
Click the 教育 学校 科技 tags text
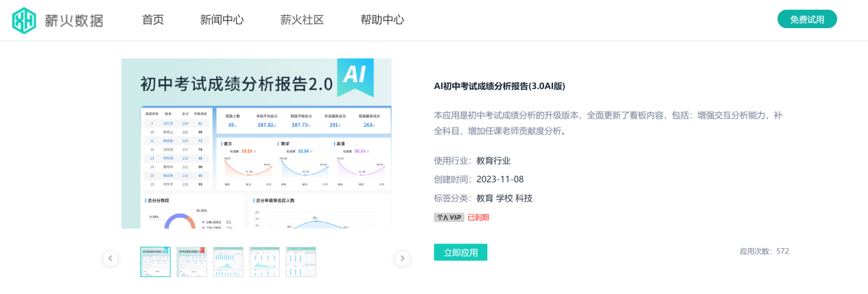(x=504, y=198)
